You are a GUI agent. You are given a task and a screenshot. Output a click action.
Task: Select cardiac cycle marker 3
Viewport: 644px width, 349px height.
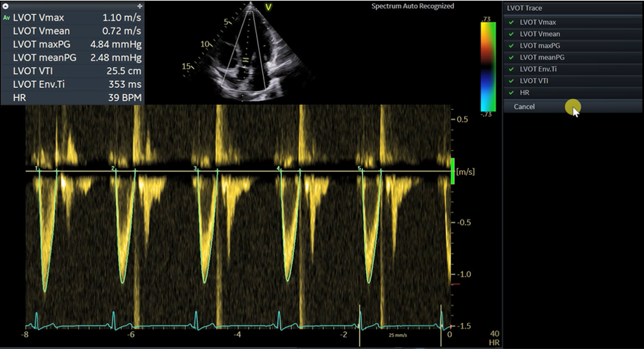(x=196, y=167)
